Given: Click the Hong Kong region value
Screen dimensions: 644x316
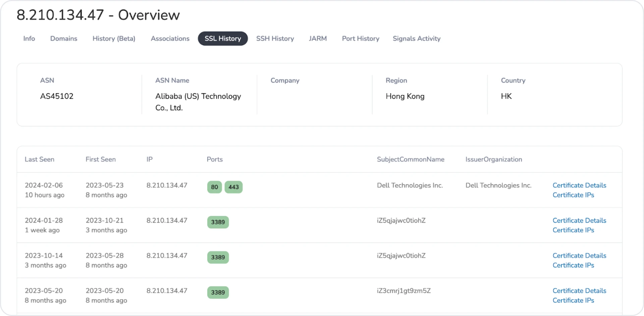Looking at the screenshot, I should point(405,96).
